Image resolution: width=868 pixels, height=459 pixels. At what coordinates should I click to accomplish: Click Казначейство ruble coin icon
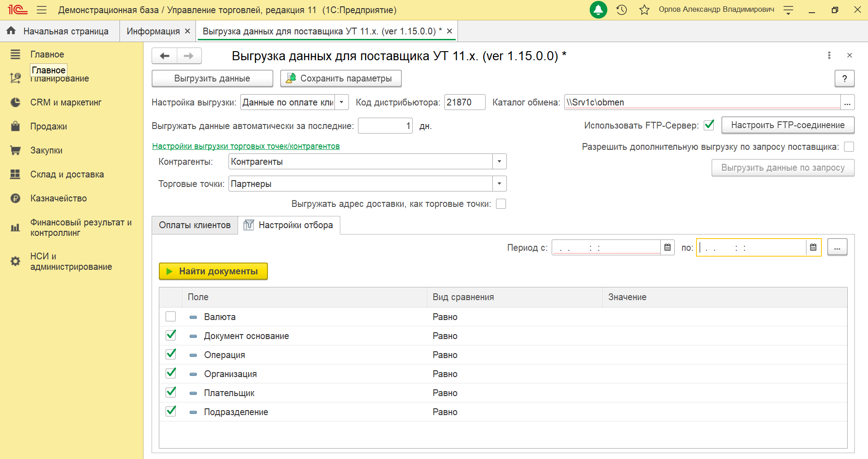pos(15,198)
